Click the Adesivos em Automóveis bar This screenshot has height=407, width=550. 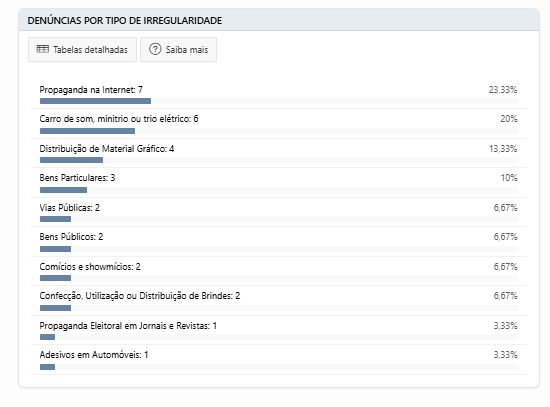coord(47,367)
